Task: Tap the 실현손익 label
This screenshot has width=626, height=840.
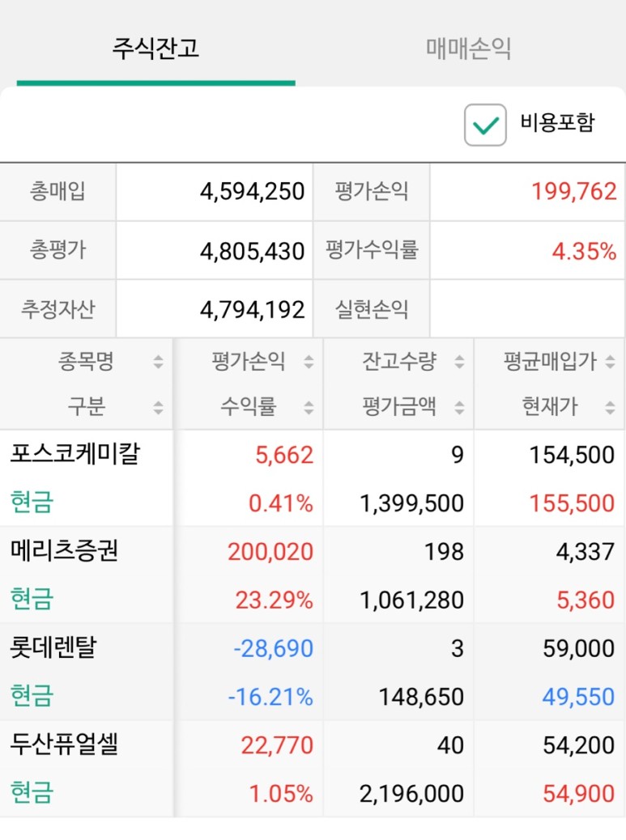Action: click(x=372, y=309)
